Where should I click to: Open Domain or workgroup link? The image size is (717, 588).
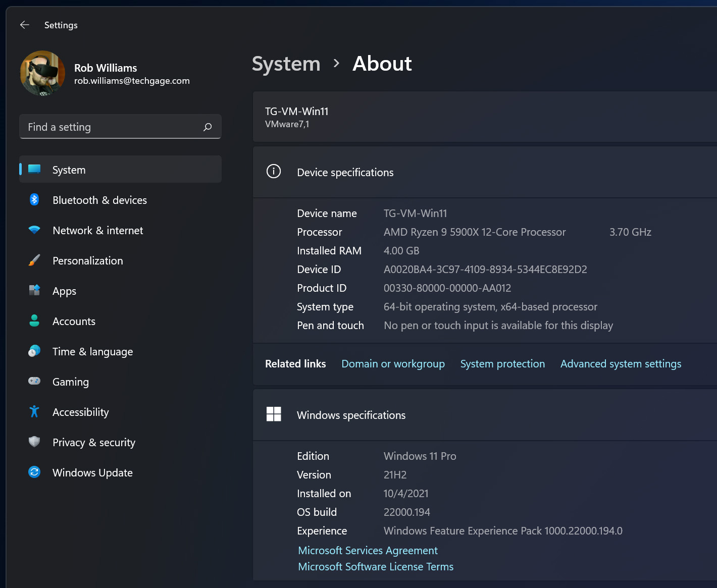pos(393,364)
